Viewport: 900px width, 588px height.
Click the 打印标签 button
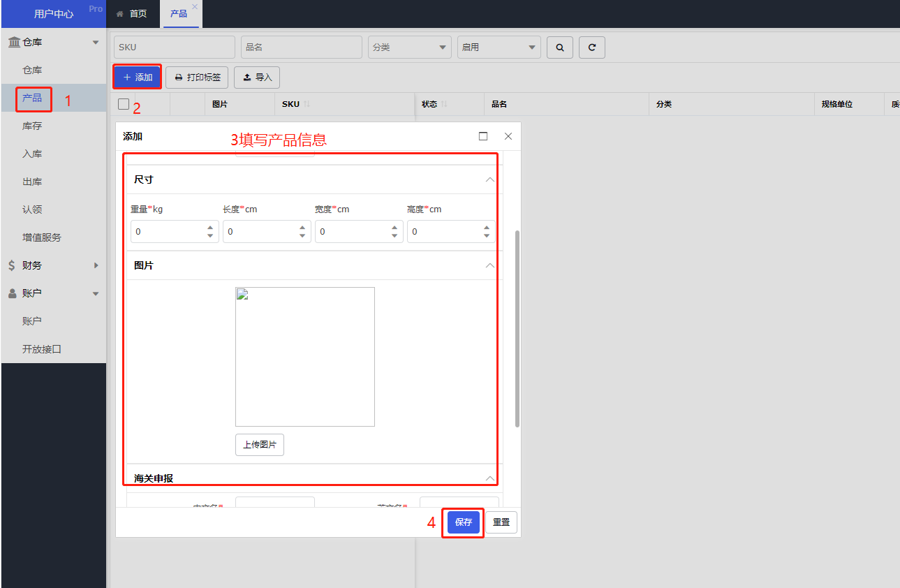pos(198,78)
